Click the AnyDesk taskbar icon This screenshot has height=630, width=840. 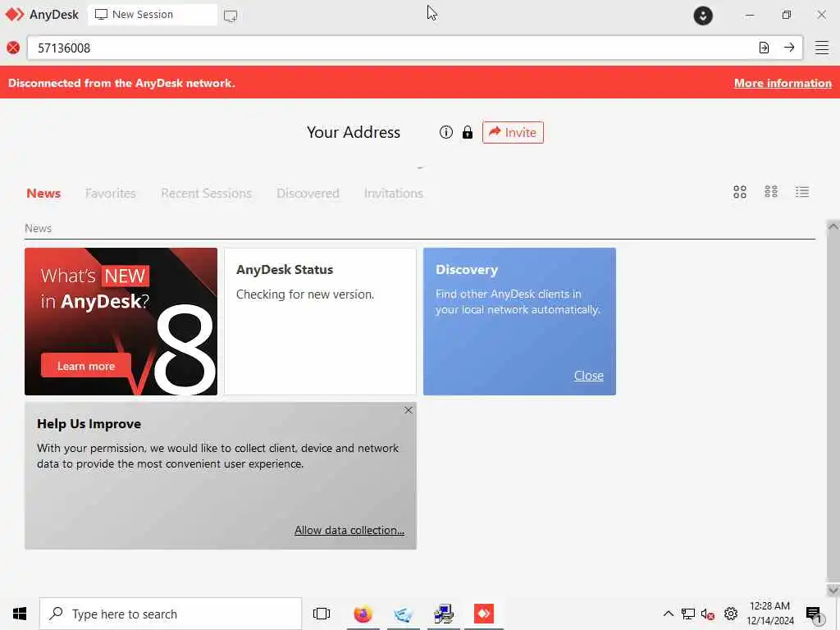click(x=484, y=614)
